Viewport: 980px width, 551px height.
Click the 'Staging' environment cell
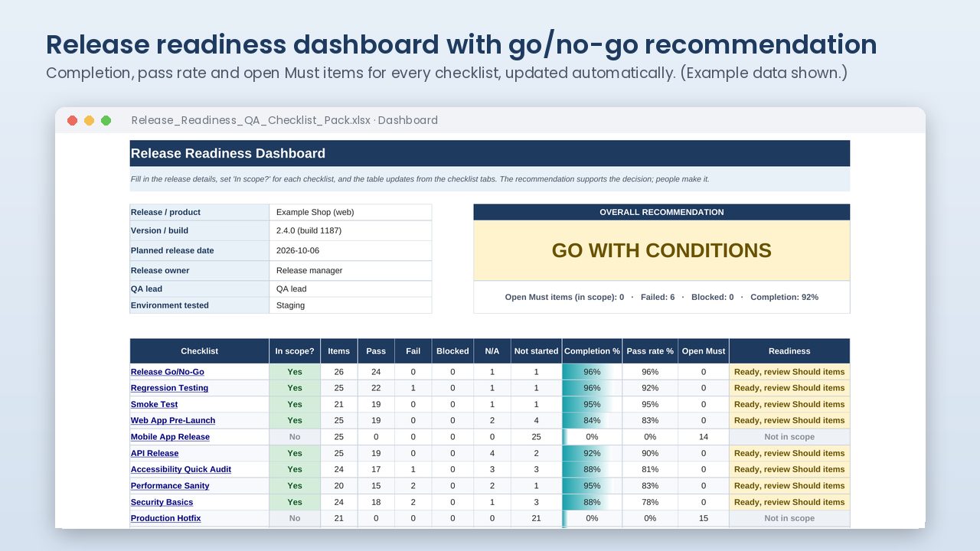351,305
